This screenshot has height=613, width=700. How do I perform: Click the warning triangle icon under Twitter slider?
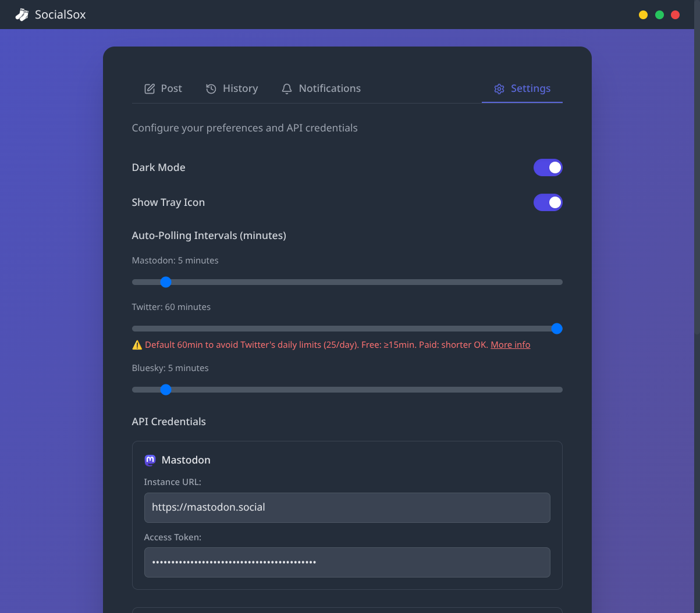pos(137,345)
